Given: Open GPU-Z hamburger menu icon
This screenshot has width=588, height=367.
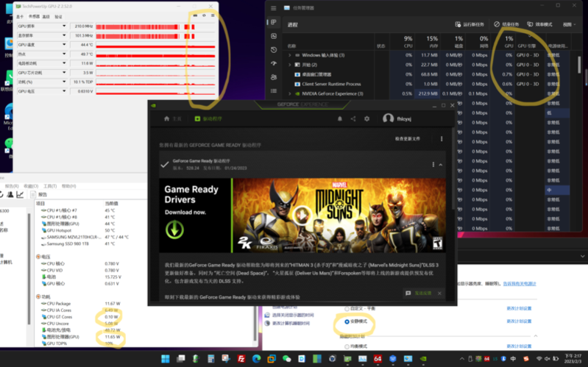Looking at the screenshot, I should (x=213, y=15).
